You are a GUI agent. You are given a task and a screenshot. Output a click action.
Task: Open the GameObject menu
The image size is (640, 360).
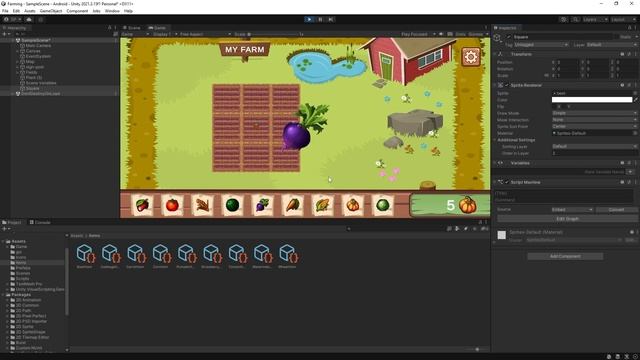51,11
